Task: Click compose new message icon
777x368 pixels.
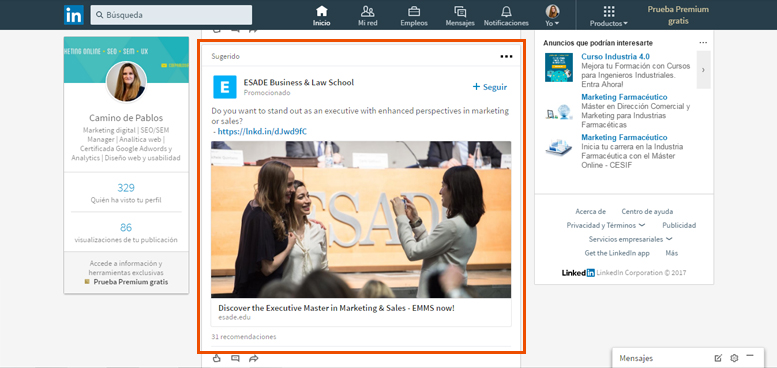Action: 718,358
